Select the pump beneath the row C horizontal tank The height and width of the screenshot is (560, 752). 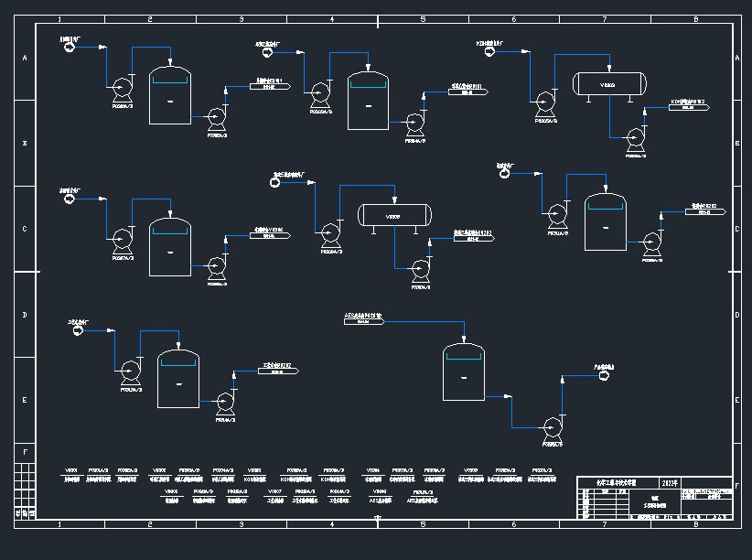coord(421,270)
